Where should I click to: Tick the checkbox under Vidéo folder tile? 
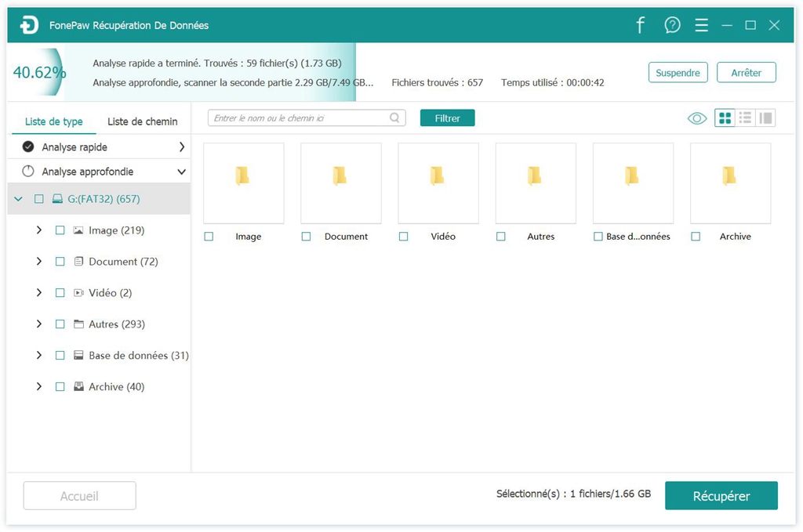[x=404, y=237]
